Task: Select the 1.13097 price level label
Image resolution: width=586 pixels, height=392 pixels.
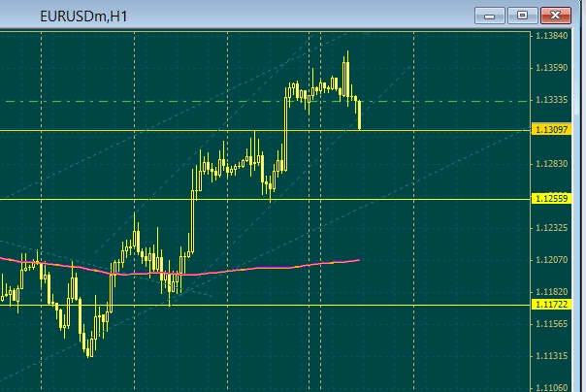Action: tap(551, 130)
